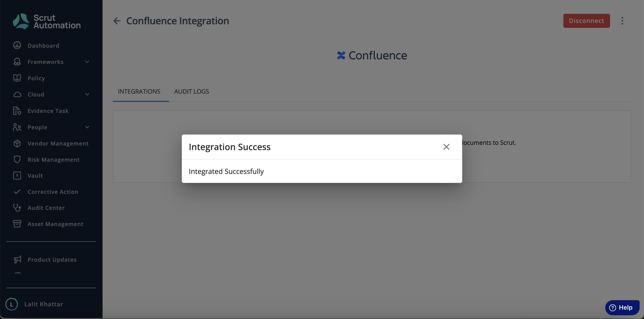Image resolution: width=644 pixels, height=319 pixels.
Task: Click the Cloud icon in sidebar
Action: [x=17, y=95]
